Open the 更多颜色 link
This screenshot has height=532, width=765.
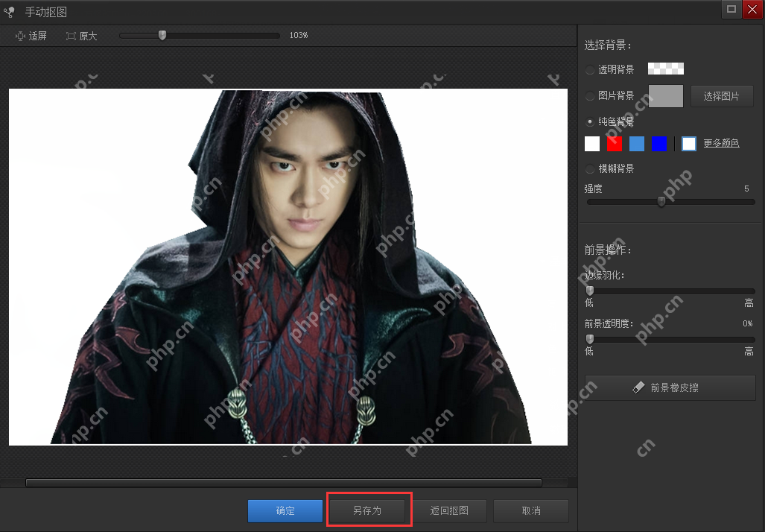(x=721, y=143)
